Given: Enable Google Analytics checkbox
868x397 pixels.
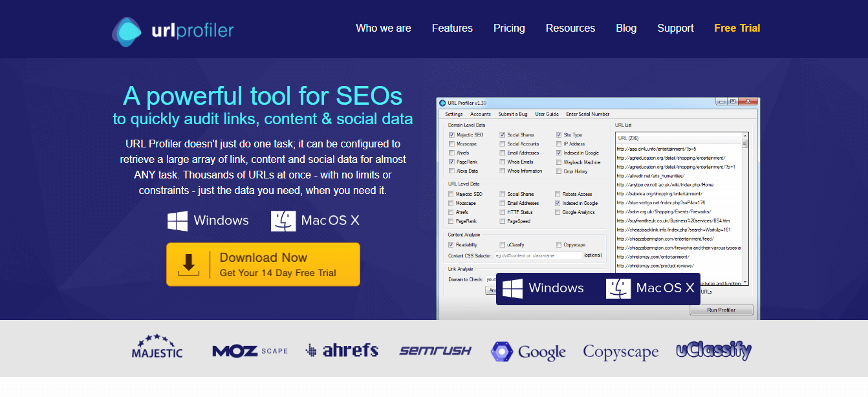Looking at the screenshot, I should (558, 212).
